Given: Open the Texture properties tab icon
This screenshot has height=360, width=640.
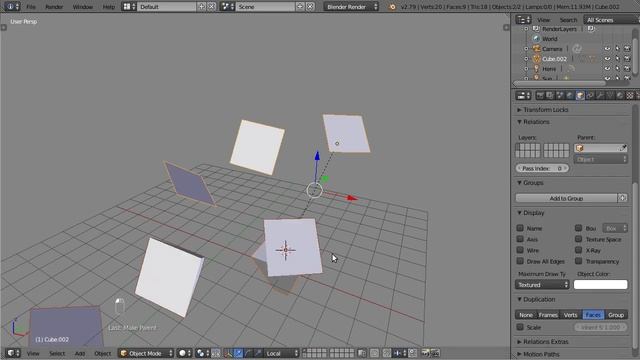Looking at the screenshot, I should point(630,96).
